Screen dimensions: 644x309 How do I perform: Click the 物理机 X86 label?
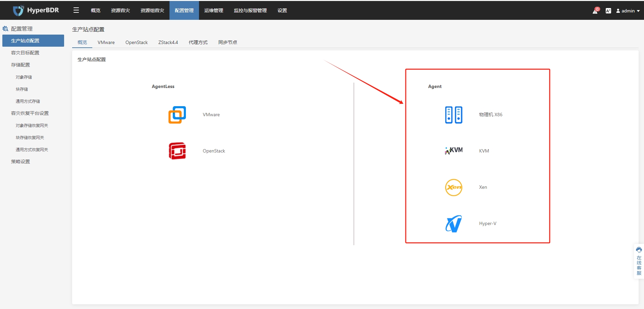491,115
